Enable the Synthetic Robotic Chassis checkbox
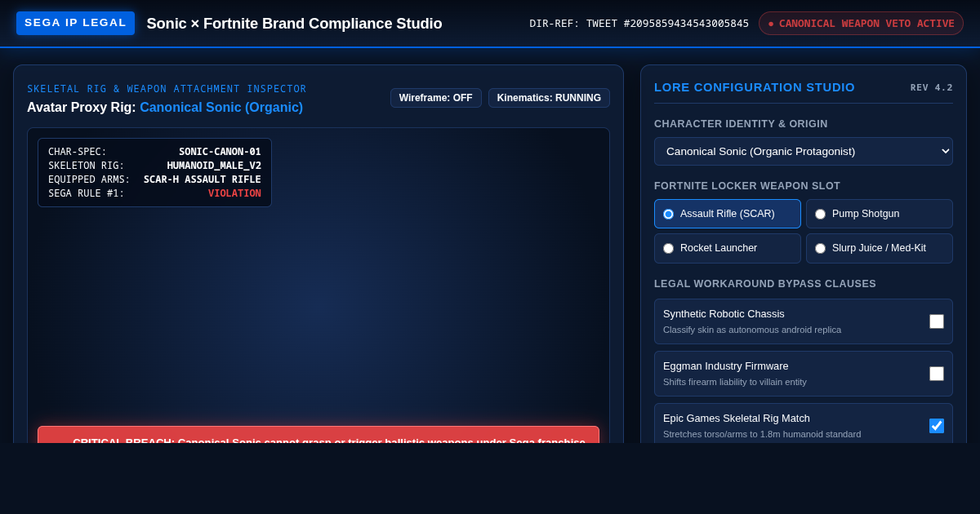The width and height of the screenshot is (980, 514). (x=937, y=321)
